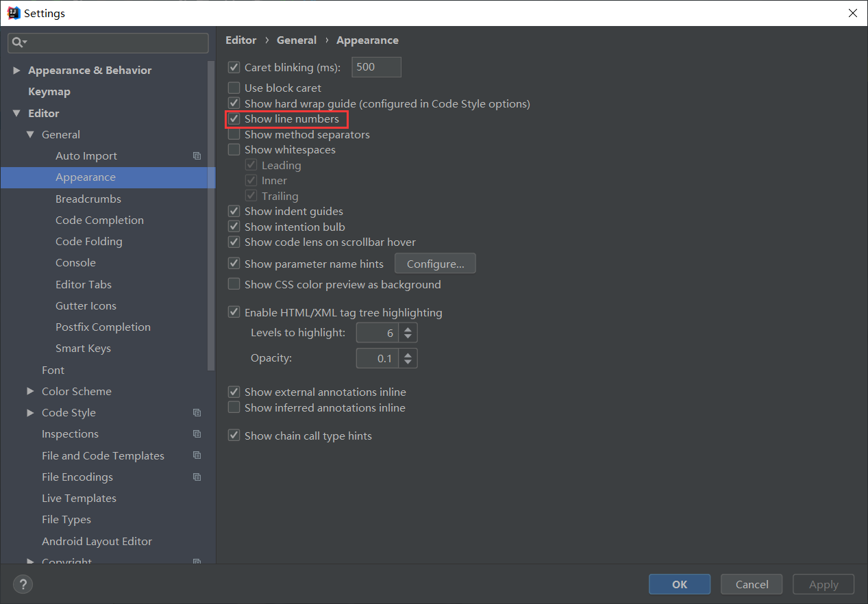The height and width of the screenshot is (604, 868).
Task: Enable Show whitespaces checkbox
Action: [x=234, y=149]
